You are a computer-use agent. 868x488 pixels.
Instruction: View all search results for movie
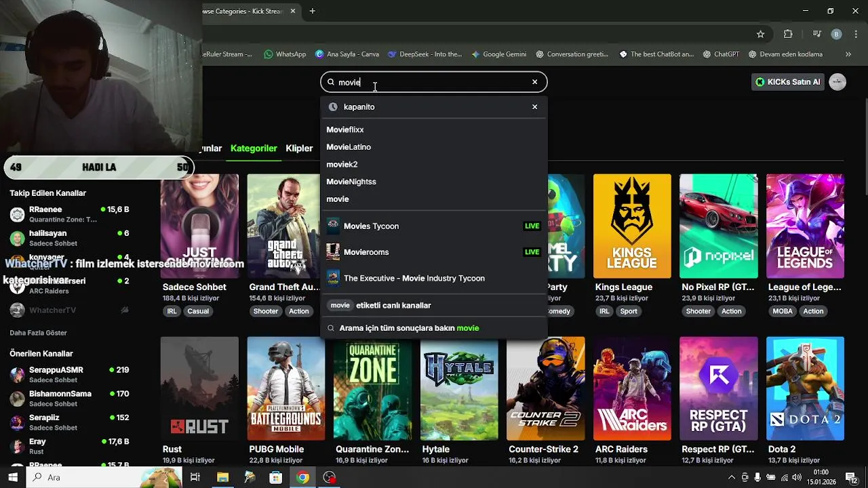[434, 328]
